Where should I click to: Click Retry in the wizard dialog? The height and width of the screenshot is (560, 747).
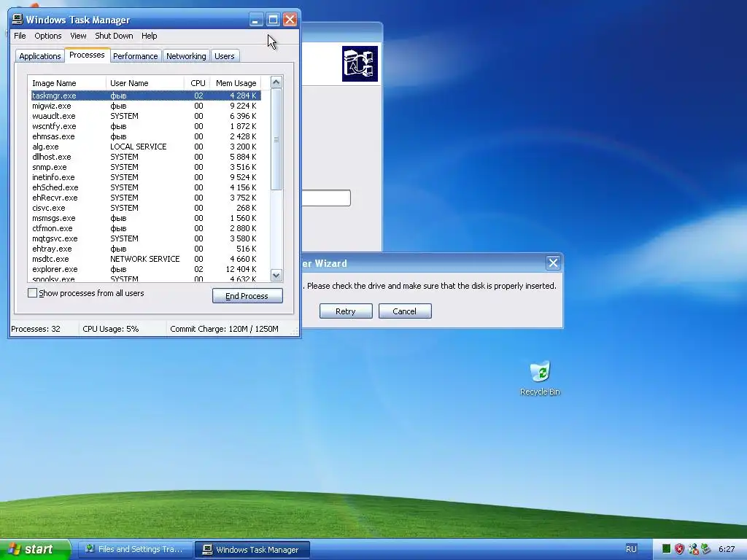346,311
